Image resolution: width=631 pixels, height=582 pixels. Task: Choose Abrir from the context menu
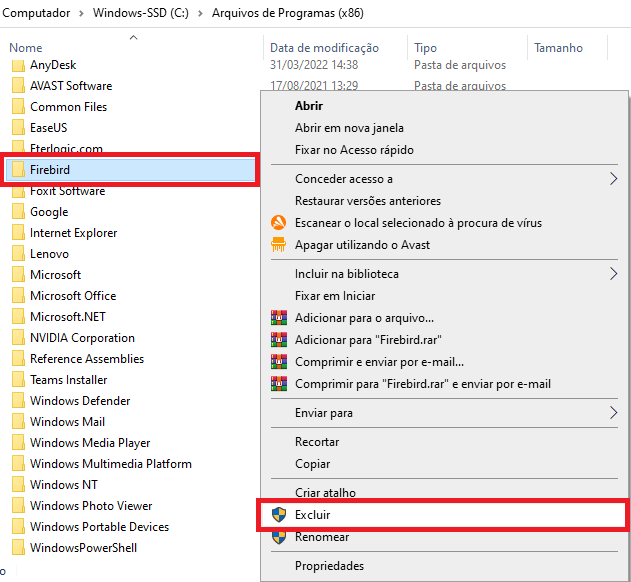tap(308, 106)
